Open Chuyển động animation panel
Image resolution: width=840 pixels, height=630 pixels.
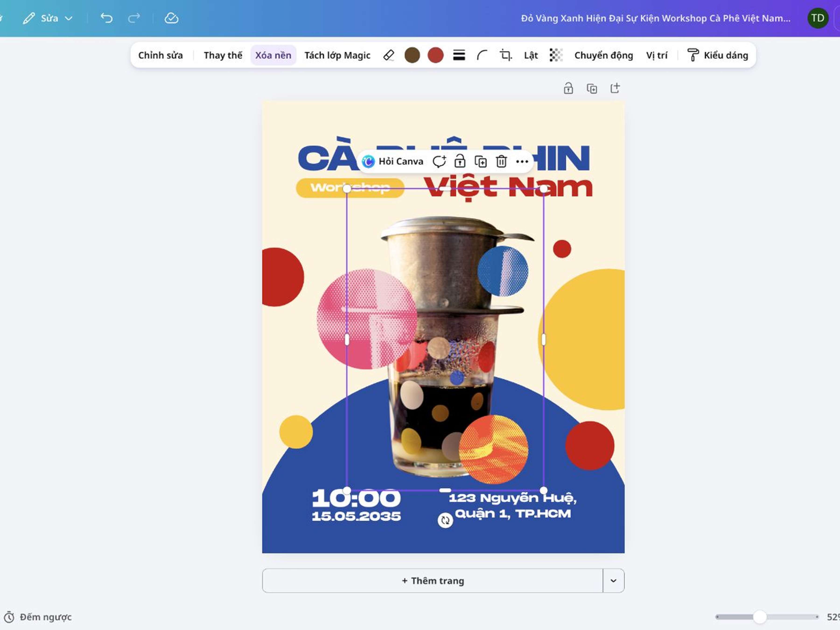click(x=603, y=55)
